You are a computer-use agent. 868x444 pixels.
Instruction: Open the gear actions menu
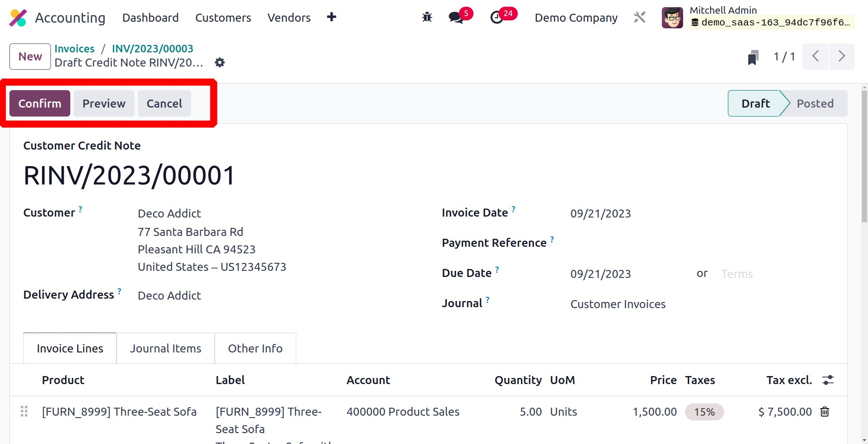(220, 63)
